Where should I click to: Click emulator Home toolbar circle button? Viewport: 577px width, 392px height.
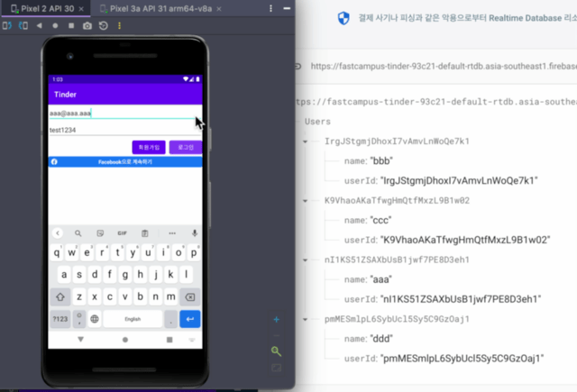tap(55, 26)
